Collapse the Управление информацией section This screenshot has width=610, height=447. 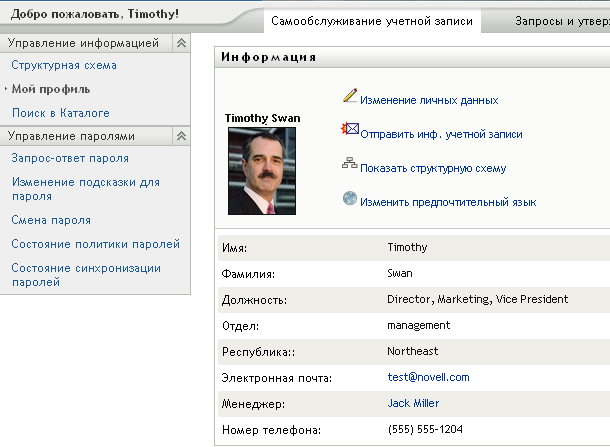point(181,43)
